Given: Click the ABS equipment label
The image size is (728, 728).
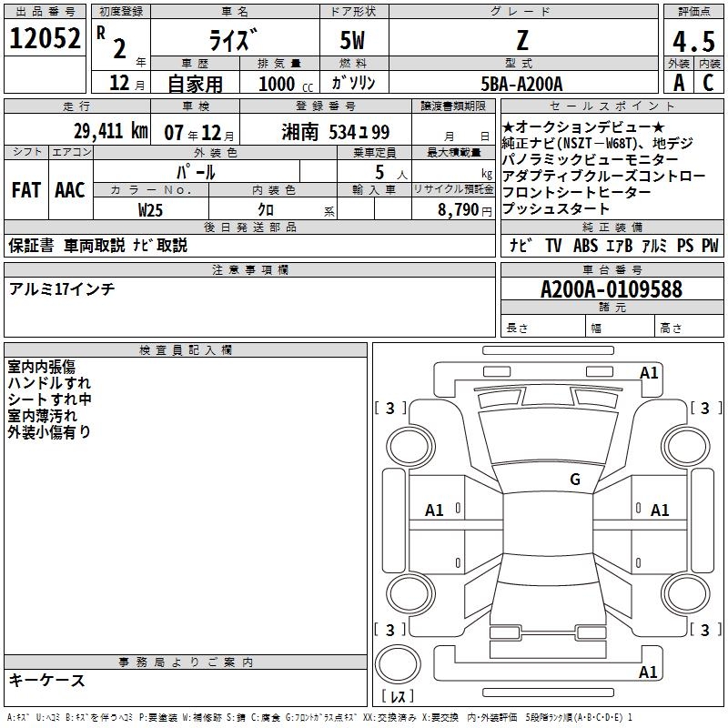Looking at the screenshot, I should coord(585,246).
